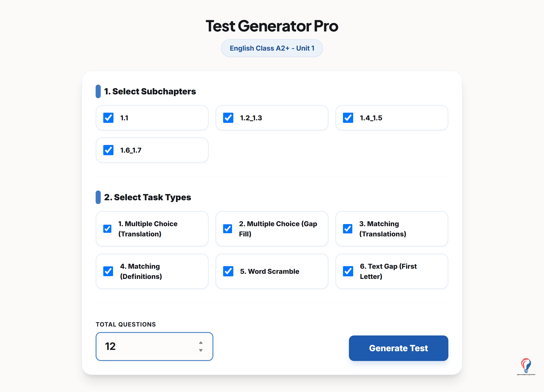
Task: Decrease total questions with down arrow
Action: (x=201, y=350)
